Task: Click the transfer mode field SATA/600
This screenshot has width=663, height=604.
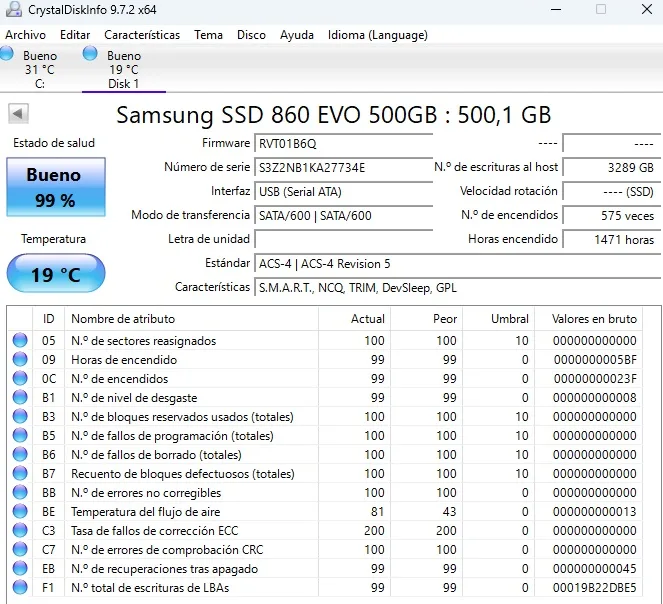Action: 343,216
